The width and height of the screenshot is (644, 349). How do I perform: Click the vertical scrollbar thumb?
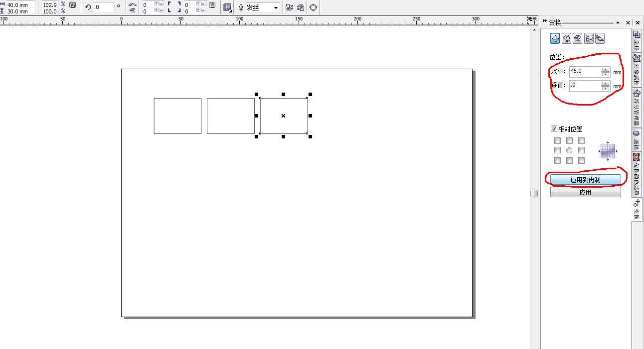pyautogui.click(x=534, y=193)
